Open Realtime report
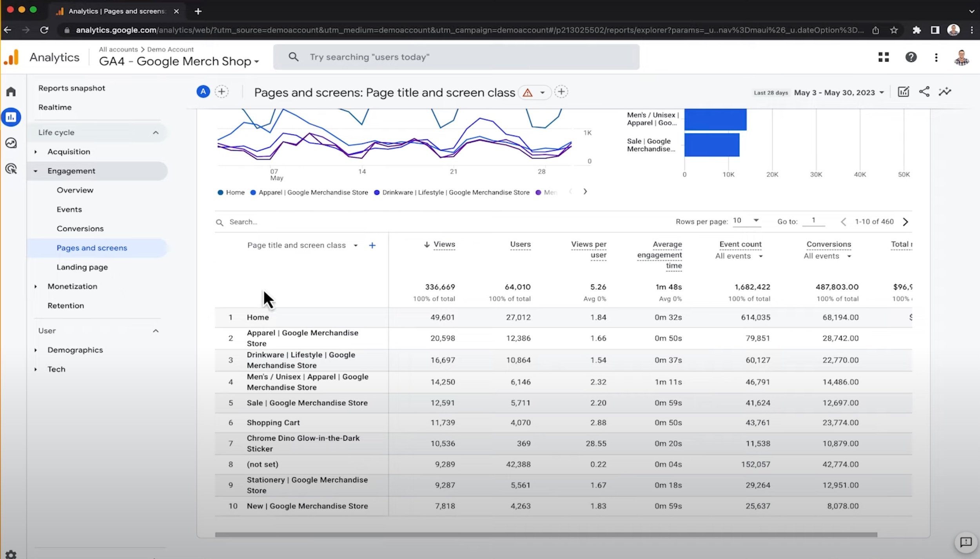Viewport: 980px width, 559px height. 55,107
